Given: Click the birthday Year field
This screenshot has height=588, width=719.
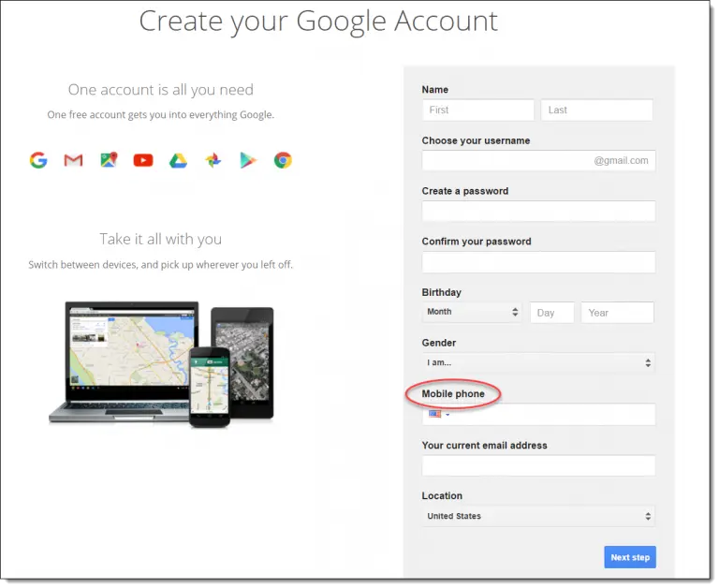Looking at the screenshot, I should click(x=618, y=313).
